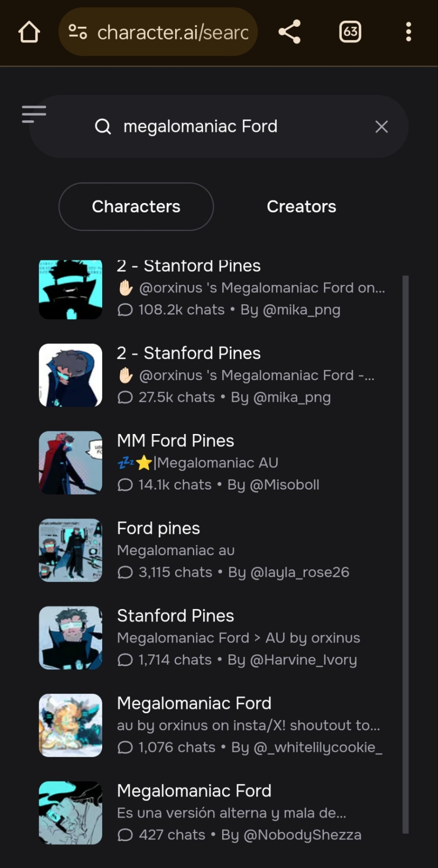Open the MM Ford Pines character
The image size is (438, 868).
tap(176, 441)
